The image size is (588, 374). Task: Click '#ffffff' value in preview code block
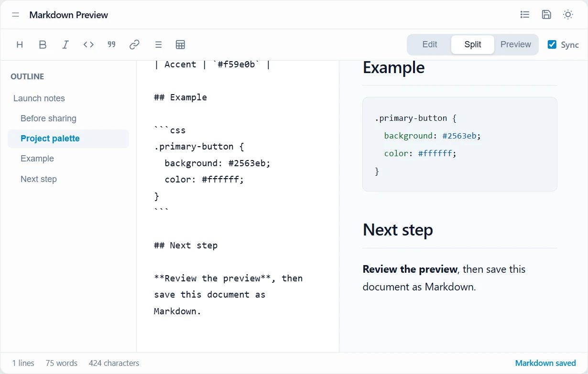[435, 153]
